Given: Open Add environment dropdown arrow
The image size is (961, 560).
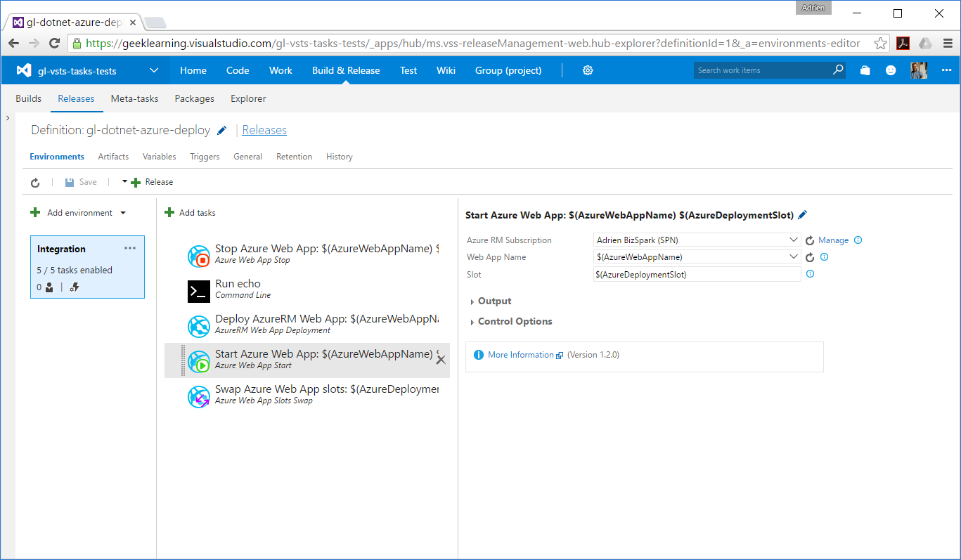Looking at the screenshot, I should [x=123, y=213].
